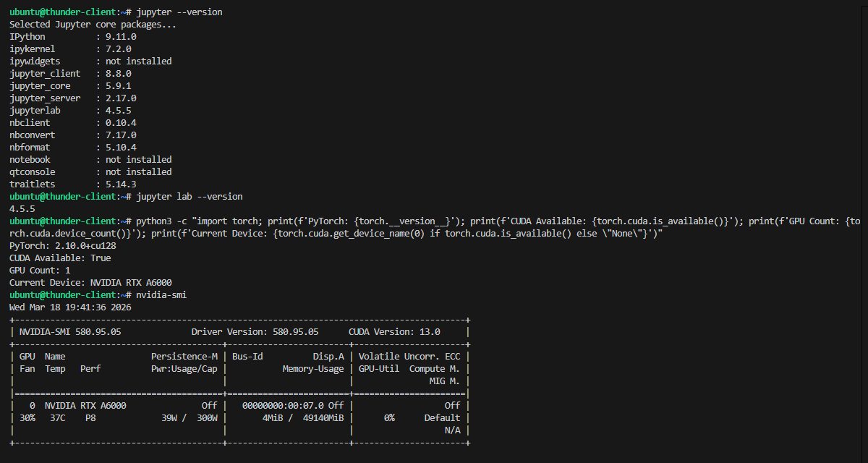Click the 'MIG M.' header

pyautogui.click(x=445, y=381)
